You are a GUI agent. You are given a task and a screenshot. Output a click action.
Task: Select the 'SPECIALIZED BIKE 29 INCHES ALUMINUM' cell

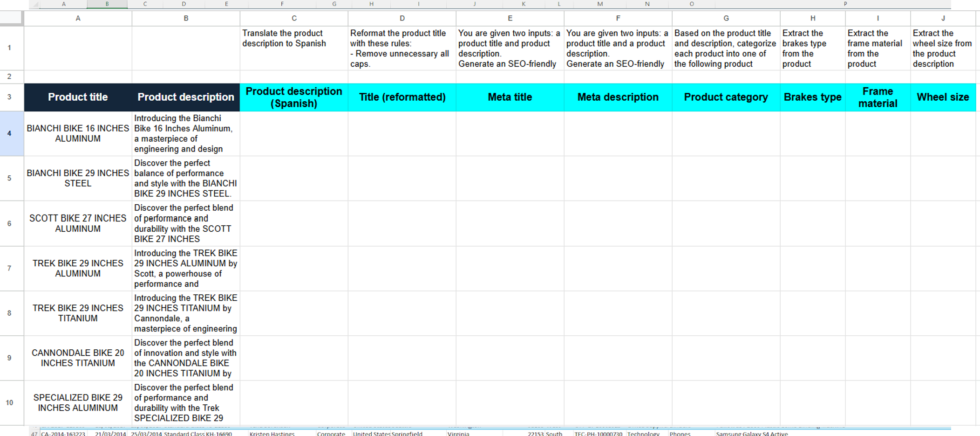(x=77, y=403)
